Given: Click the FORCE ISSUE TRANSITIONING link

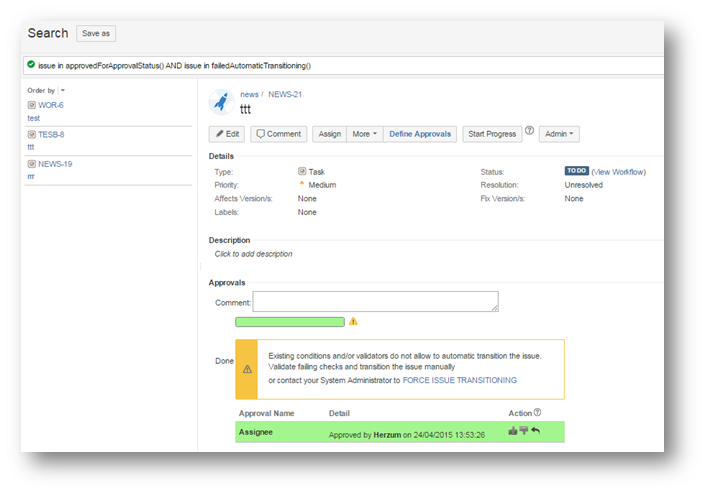Looking at the screenshot, I should [x=459, y=380].
